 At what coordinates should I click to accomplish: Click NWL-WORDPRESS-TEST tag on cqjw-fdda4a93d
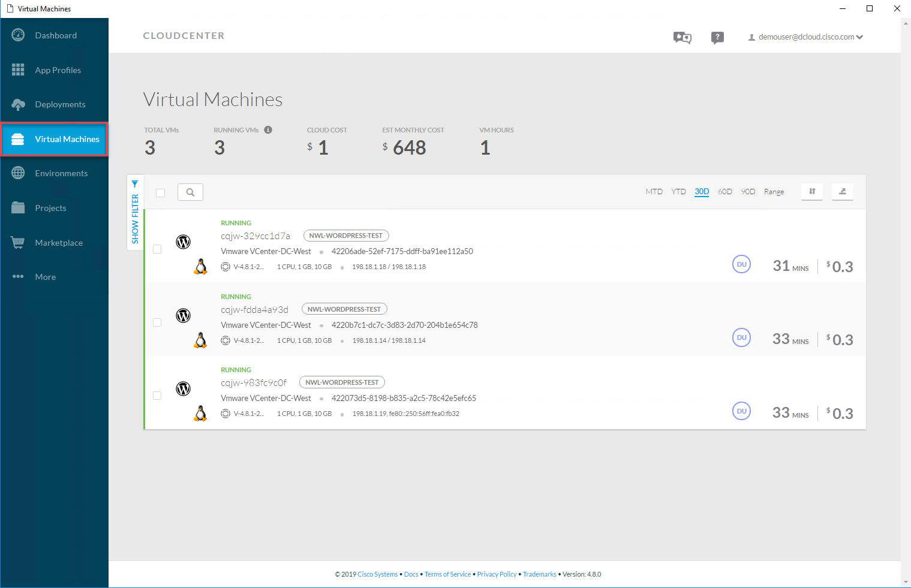pos(344,309)
